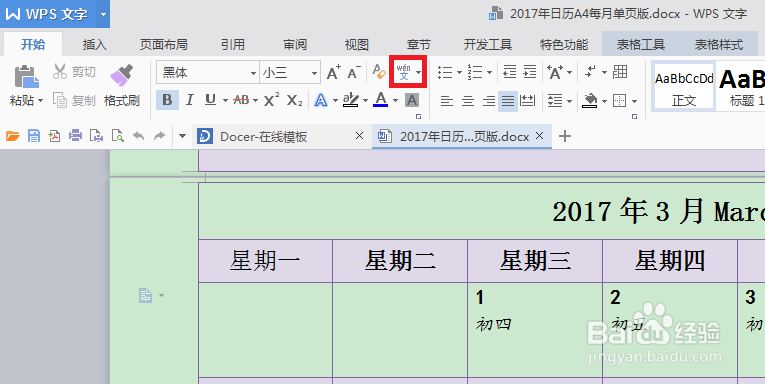Open file with folder icon
This screenshot has height=384, width=765.
pyautogui.click(x=13, y=136)
